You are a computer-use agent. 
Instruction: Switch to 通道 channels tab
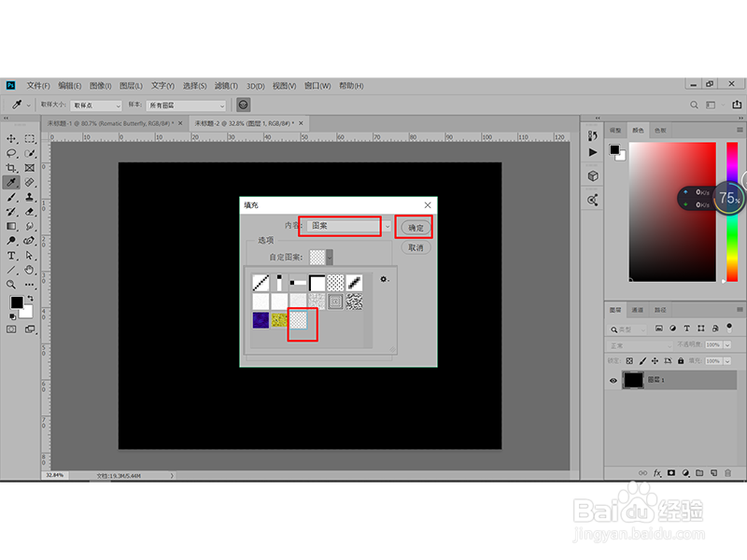click(x=638, y=310)
